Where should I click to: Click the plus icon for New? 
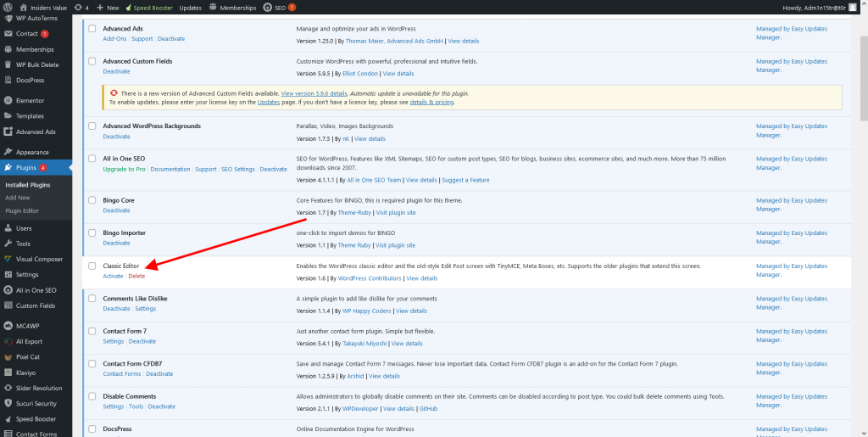point(100,8)
